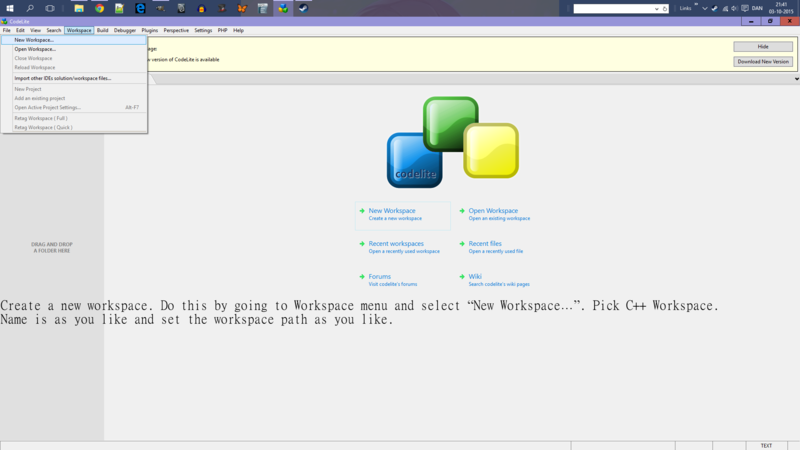Click the taskbar address input field

[x=613, y=8]
